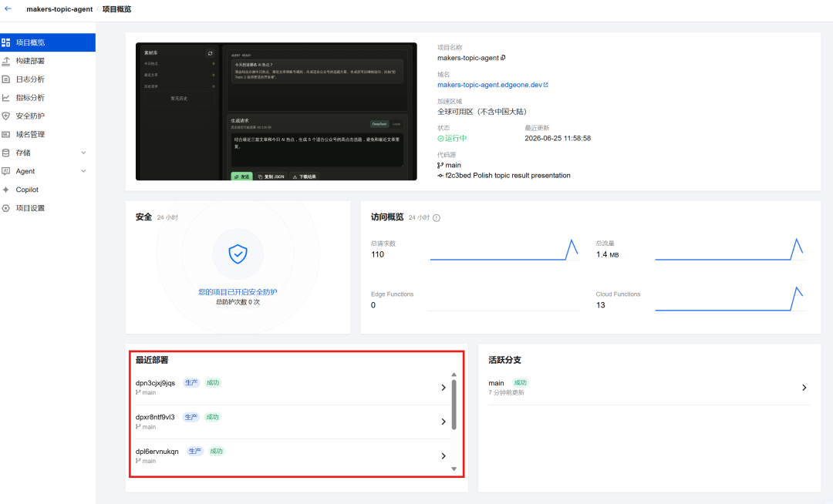833x504 pixels.
Task: Click the 总请求数 sparkline chart
Action: coord(504,250)
